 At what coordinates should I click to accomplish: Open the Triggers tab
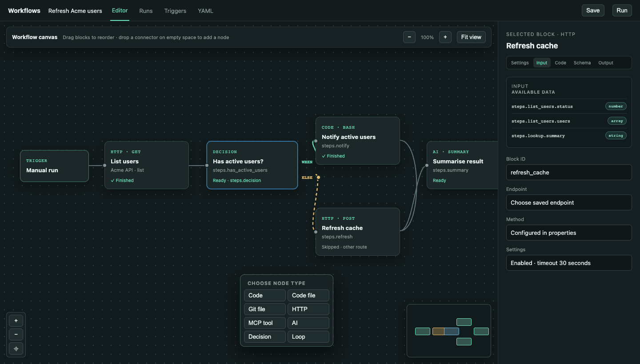tap(175, 11)
